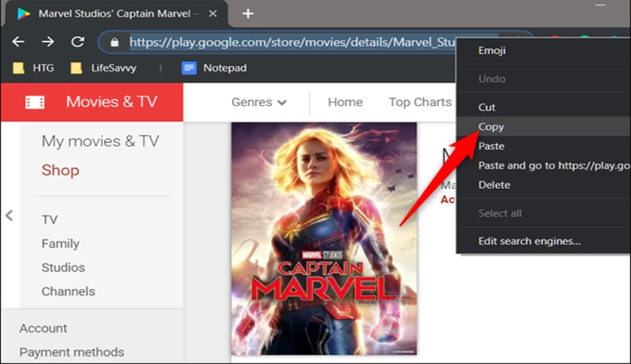The height and width of the screenshot is (364, 631).
Task: Reload the page with refresh icon
Action: 78,41
